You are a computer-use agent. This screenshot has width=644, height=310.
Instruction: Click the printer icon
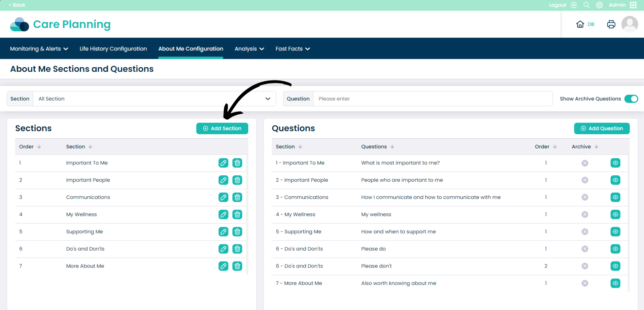(611, 24)
